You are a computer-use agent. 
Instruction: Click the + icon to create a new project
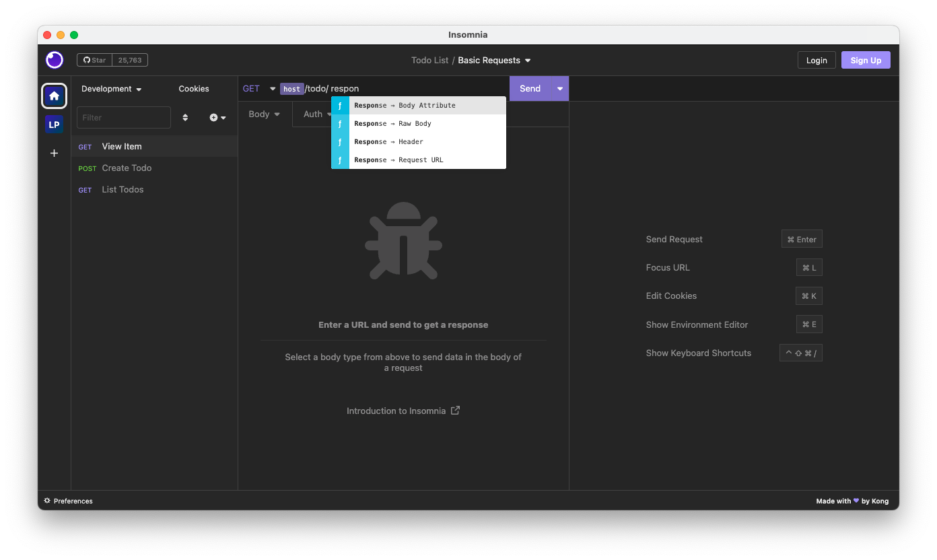pyautogui.click(x=54, y=153)
